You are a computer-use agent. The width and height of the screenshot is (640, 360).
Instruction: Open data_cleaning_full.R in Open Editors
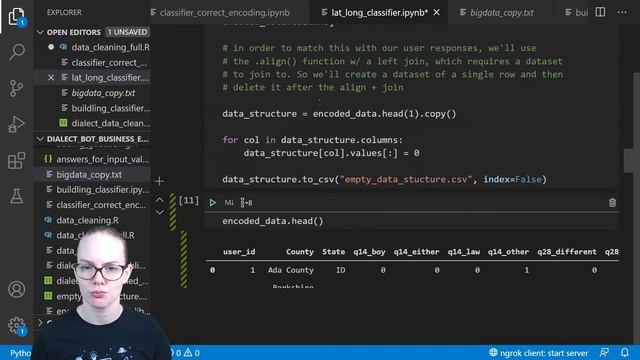(x=110, y=47)
